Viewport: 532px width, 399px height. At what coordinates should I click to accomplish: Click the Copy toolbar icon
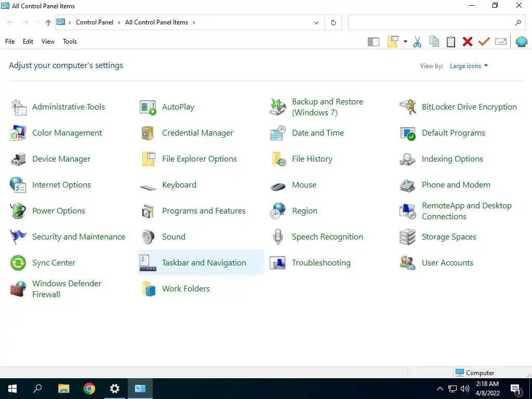(x=434, y=42)
